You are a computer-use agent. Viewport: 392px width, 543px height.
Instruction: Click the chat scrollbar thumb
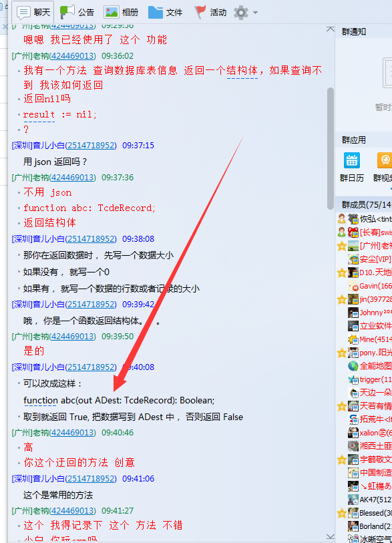pos(331,148)
